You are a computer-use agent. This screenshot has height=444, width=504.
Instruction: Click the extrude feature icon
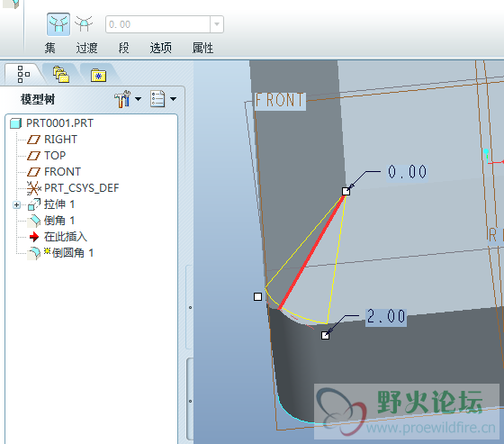click(34, 204)
